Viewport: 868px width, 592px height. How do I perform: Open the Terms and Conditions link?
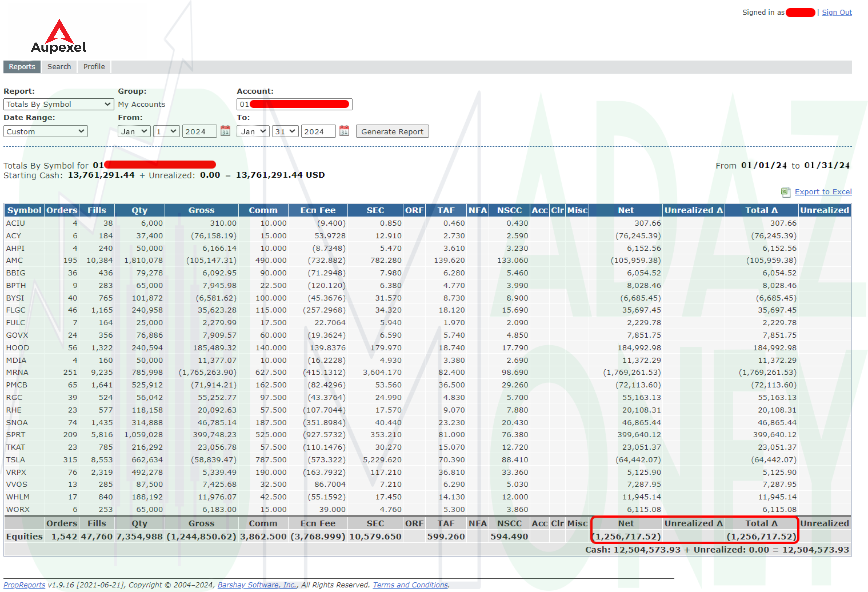(x=410, y=585)
